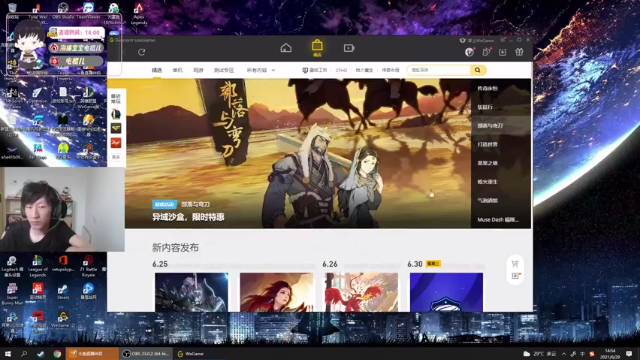
Task: Open the download manager icon in WeGame
Action: (502, 52)
